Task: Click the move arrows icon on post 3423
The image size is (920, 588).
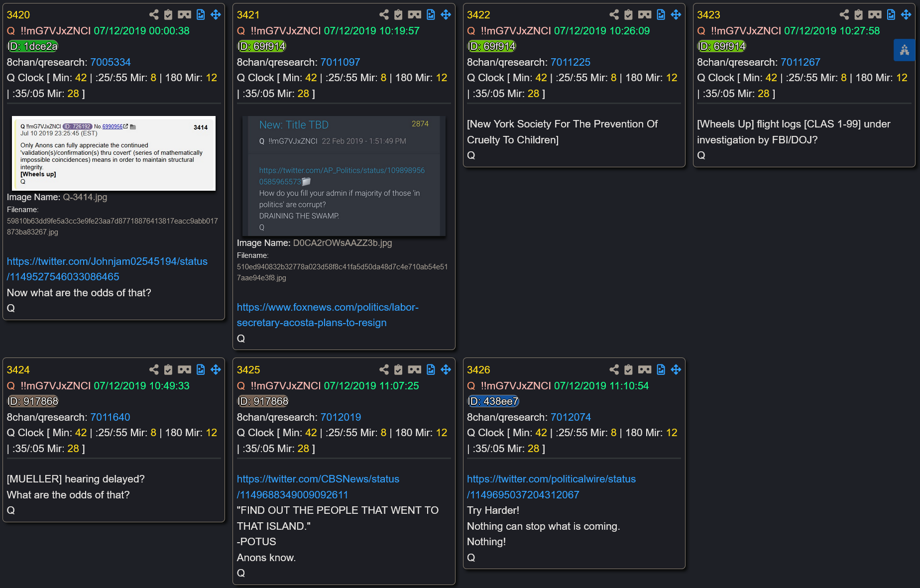Action: click(906, 15)
